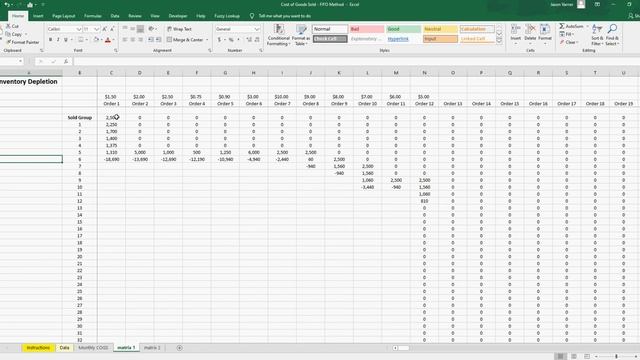
Task: Select the column C header
Action: (111, 73)
